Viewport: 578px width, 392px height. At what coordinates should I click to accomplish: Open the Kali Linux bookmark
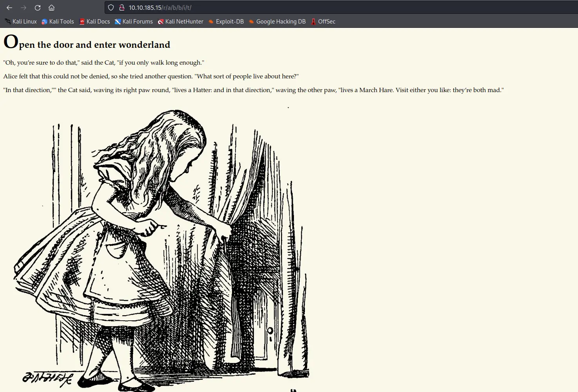pos(21,22)
